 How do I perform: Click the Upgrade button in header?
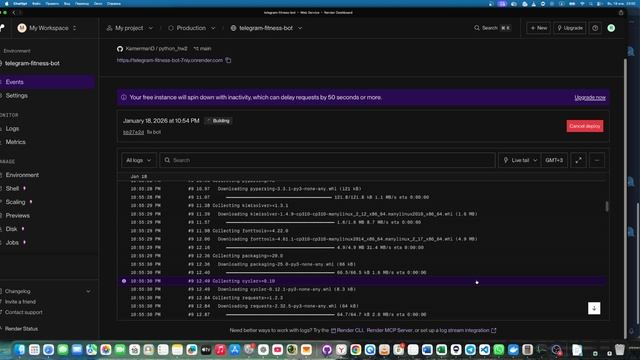570,28
